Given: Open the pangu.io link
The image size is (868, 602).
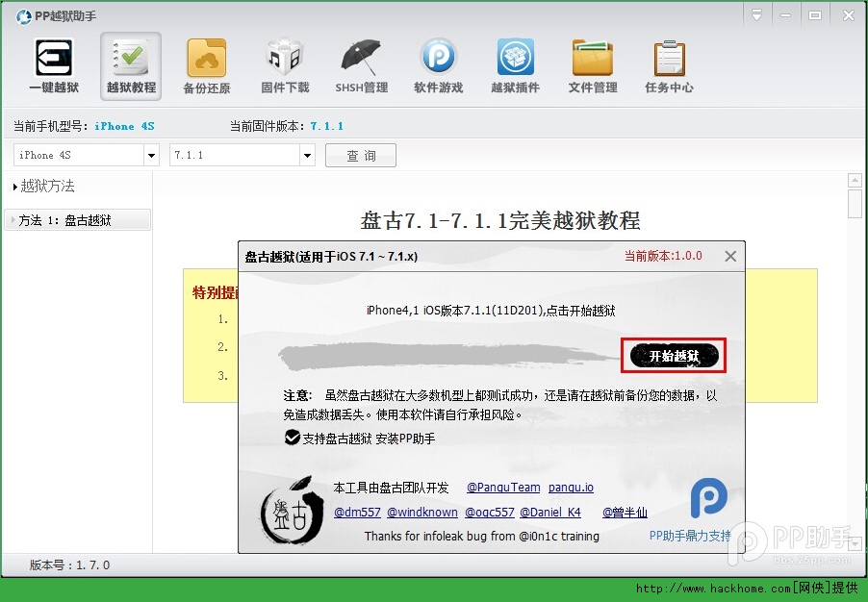Looking at the screenshot, I should pos(571,488).
